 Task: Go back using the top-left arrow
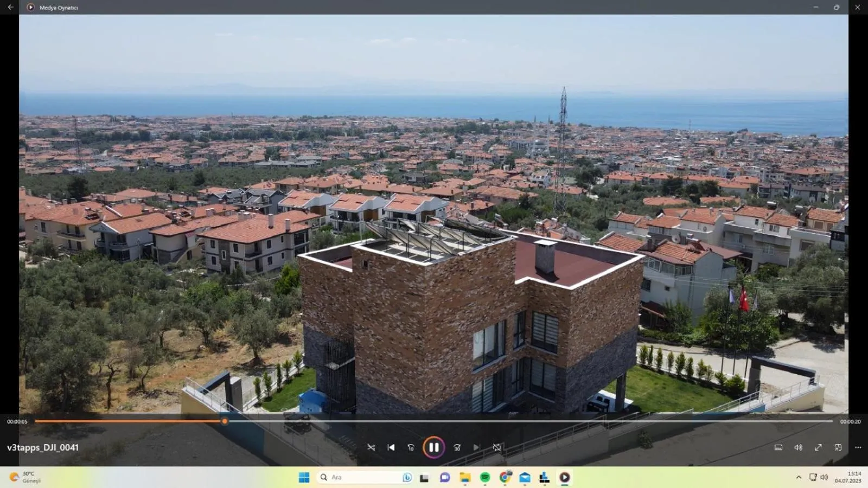click(x=10, y=7)
